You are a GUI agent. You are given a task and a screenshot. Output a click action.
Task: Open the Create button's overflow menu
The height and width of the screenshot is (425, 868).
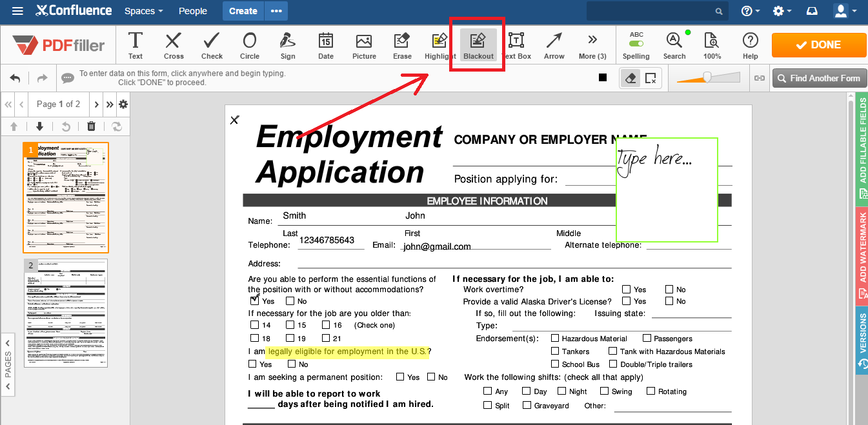tap(276, 10)
